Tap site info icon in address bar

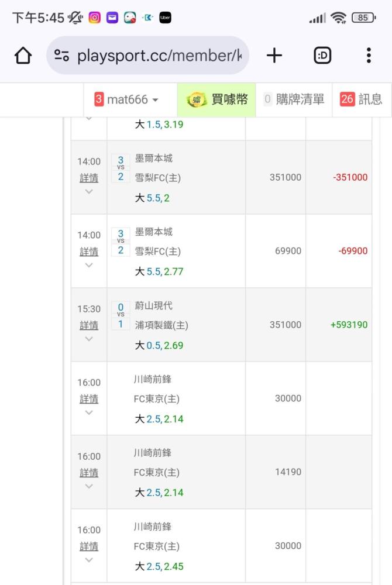point(62,56)
